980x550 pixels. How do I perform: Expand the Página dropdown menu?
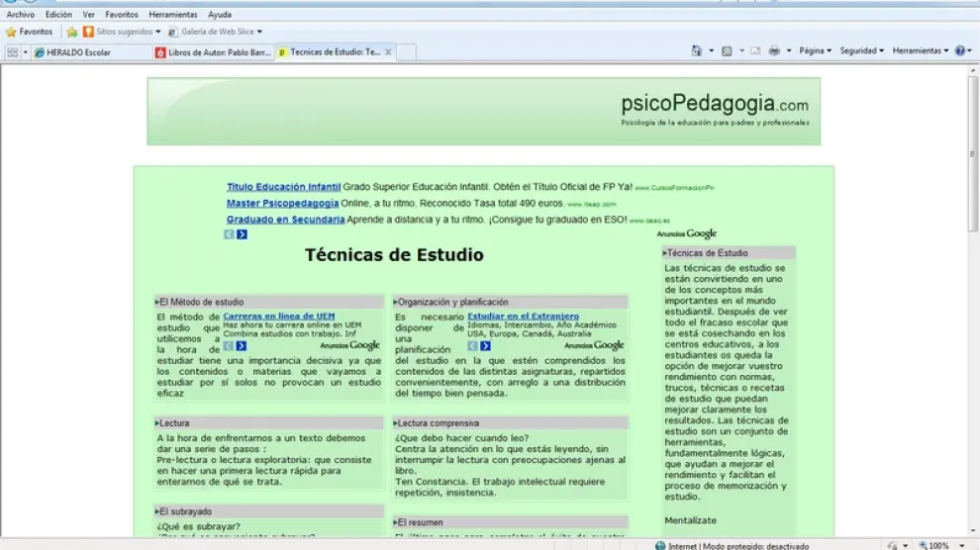815,50
